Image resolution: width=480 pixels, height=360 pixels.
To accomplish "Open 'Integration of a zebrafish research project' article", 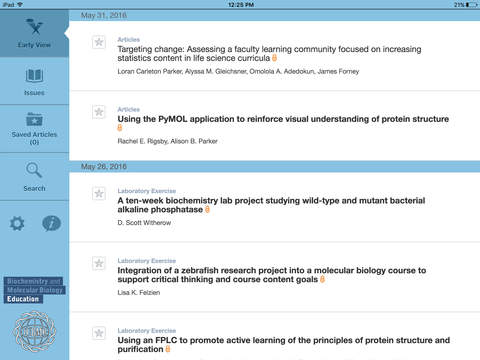I will click(272, 275).
